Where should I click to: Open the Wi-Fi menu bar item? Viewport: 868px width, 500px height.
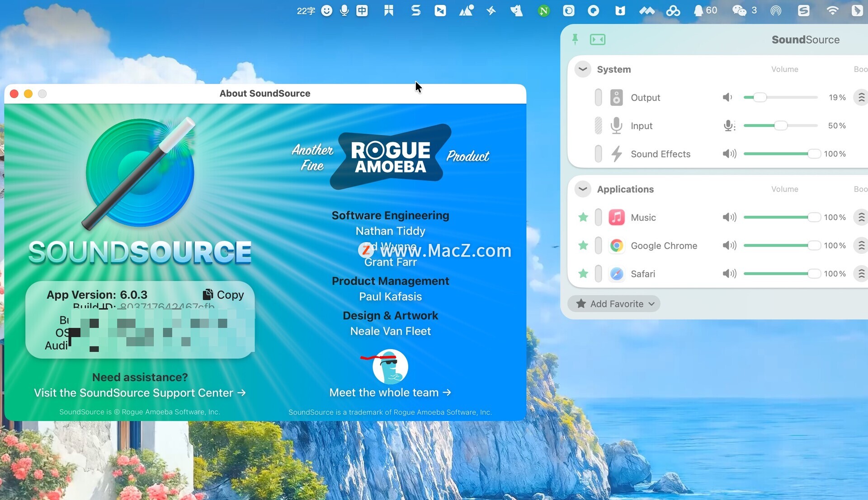[x=832, y=10]
